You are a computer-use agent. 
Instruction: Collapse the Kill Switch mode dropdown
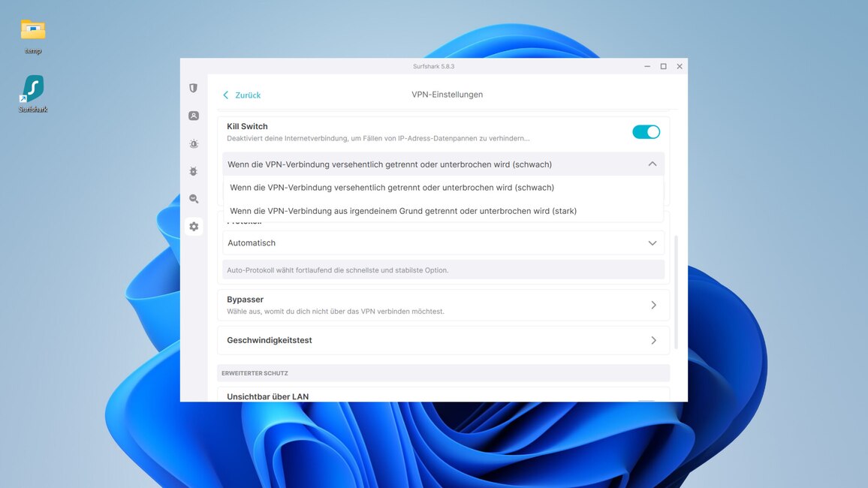coord(652,164)
